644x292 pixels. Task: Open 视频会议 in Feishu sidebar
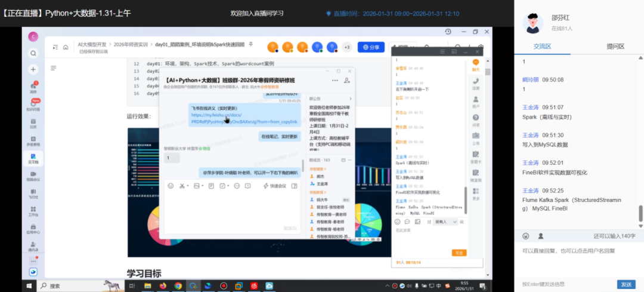33,176
